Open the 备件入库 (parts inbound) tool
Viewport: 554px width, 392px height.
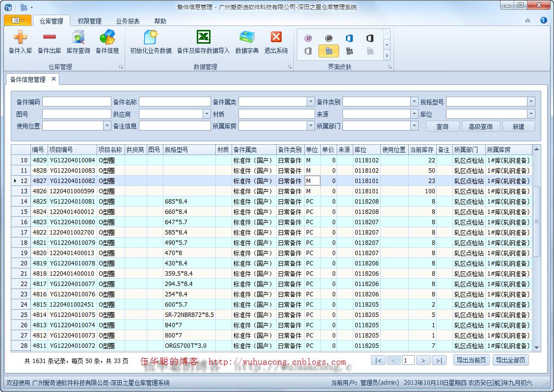20,42
